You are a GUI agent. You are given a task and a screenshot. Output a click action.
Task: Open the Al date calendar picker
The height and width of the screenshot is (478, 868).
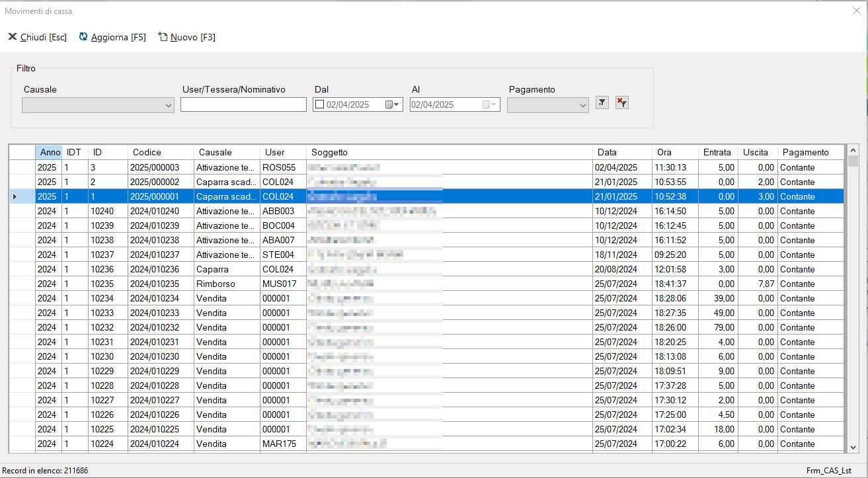tap(490, 104)
